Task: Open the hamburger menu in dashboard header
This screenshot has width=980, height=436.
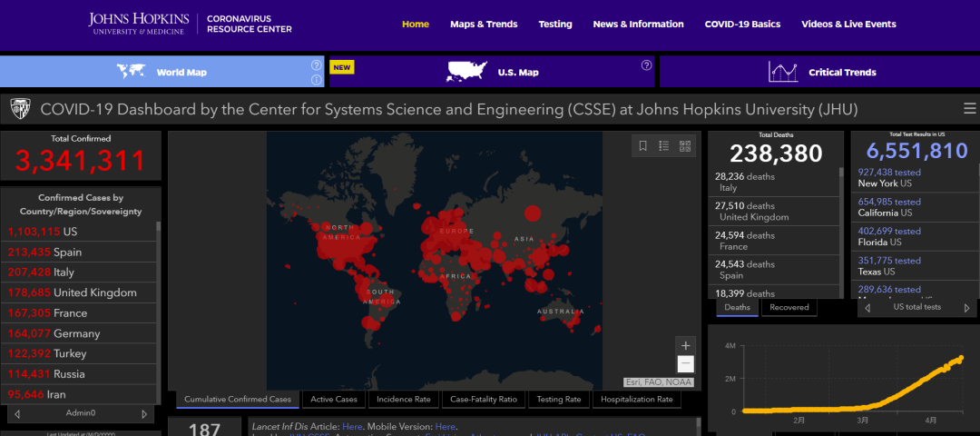Action: pyautogui.click(x=969, y=109)
